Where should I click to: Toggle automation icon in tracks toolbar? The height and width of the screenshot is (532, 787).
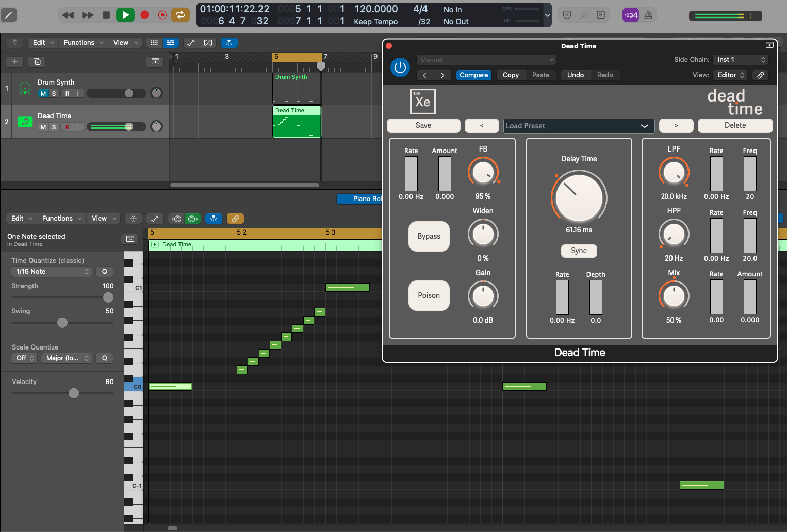pos(191,43)
